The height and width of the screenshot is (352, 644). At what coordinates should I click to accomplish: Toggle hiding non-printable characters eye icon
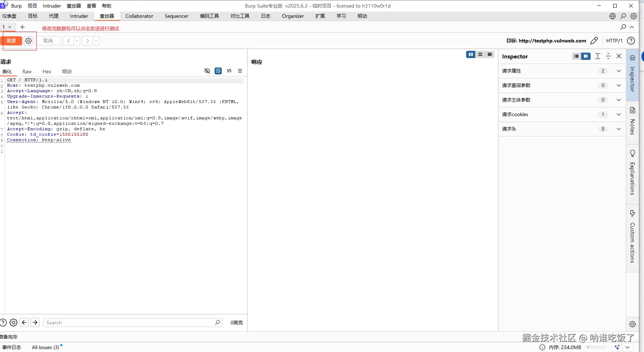pos(207,71)
